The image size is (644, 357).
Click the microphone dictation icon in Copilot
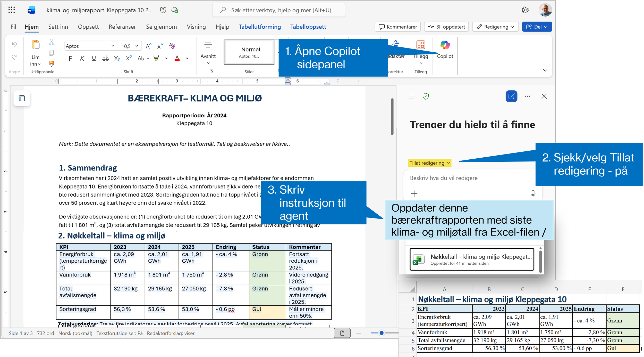(533, 193)
